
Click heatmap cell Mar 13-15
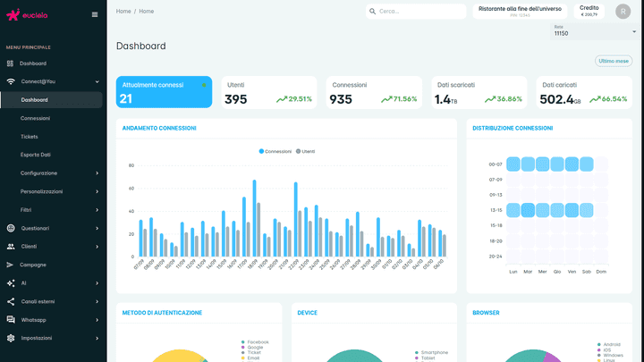coord(528,210)
